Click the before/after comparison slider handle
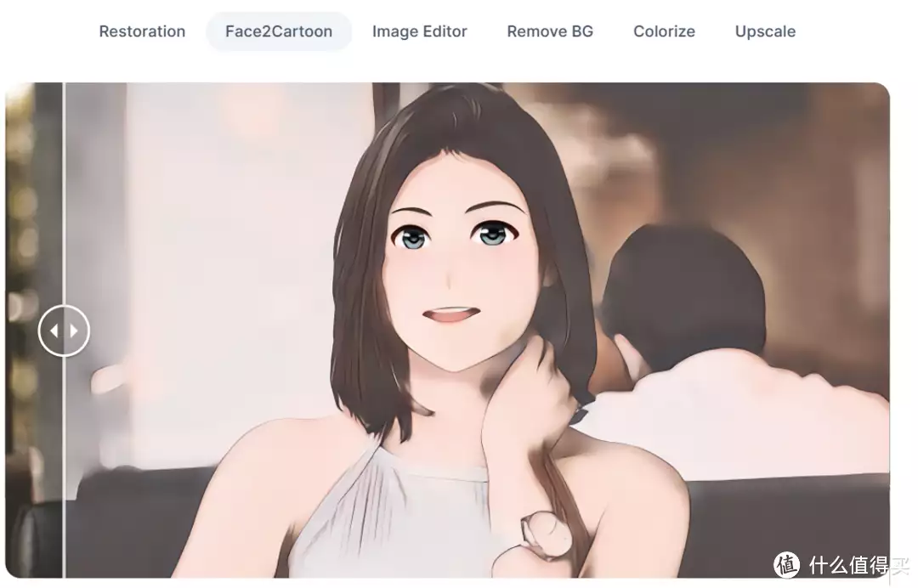Image resolution: width=918 pixels, height=588 pixels. point(64,331)
